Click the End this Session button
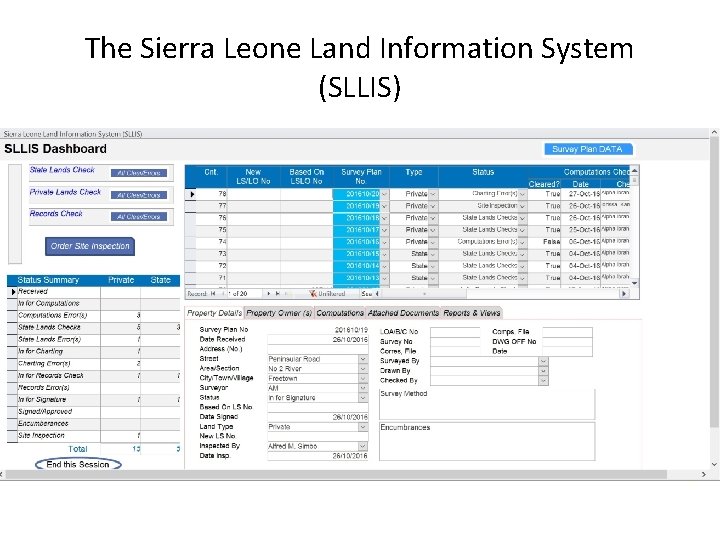 click(78, 464)
